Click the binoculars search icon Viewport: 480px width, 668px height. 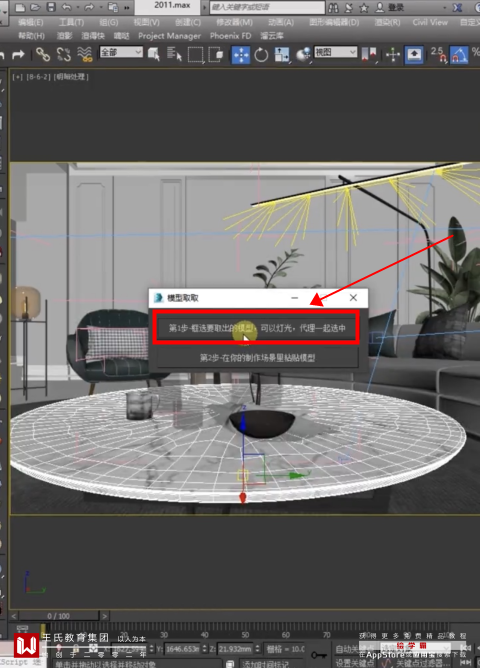pyautogui.click(x=333, y=8)
